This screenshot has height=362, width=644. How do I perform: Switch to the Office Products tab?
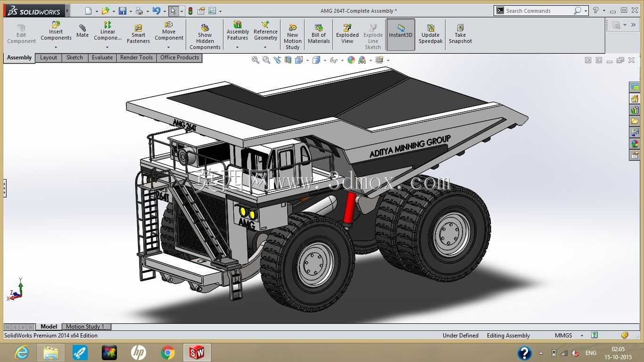point(180,58)
